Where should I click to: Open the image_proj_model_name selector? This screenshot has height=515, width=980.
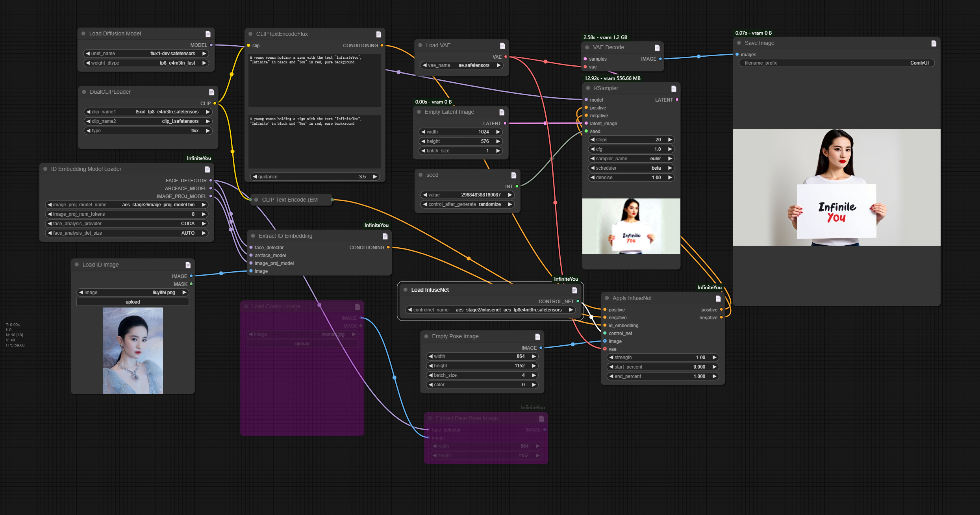pyautogui.click(x=127, y=205)
